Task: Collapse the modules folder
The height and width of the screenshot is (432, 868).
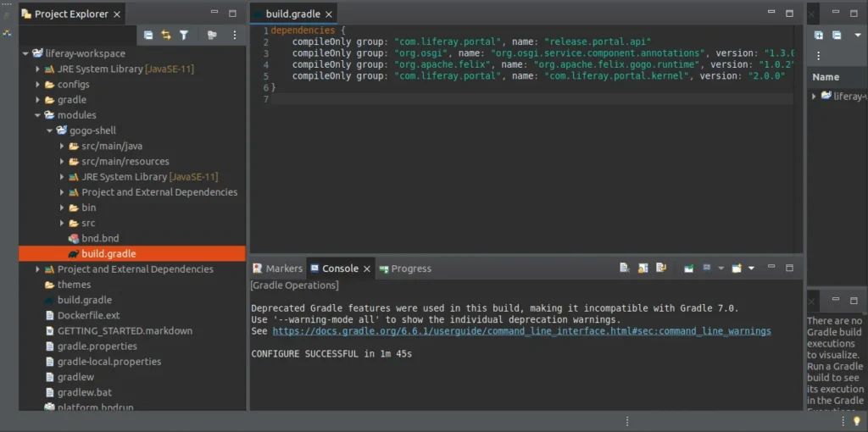Action: click(x=37, y=115)
